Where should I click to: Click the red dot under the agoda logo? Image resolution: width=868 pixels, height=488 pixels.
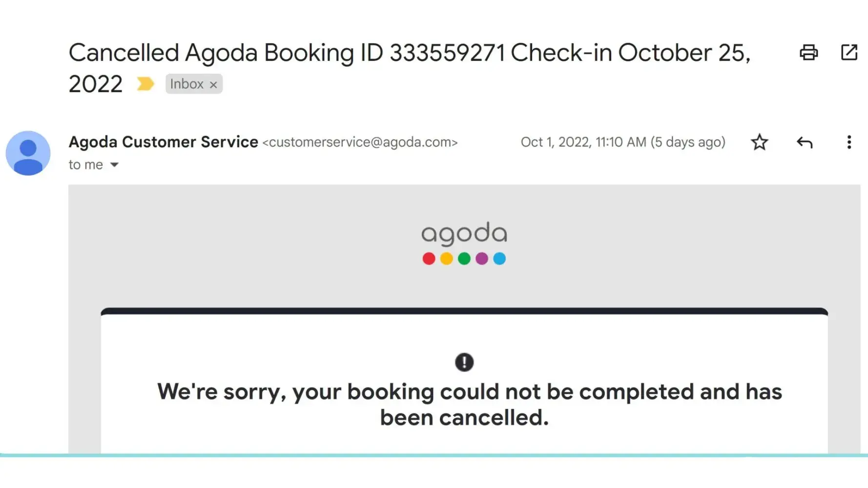pos(429,259)
